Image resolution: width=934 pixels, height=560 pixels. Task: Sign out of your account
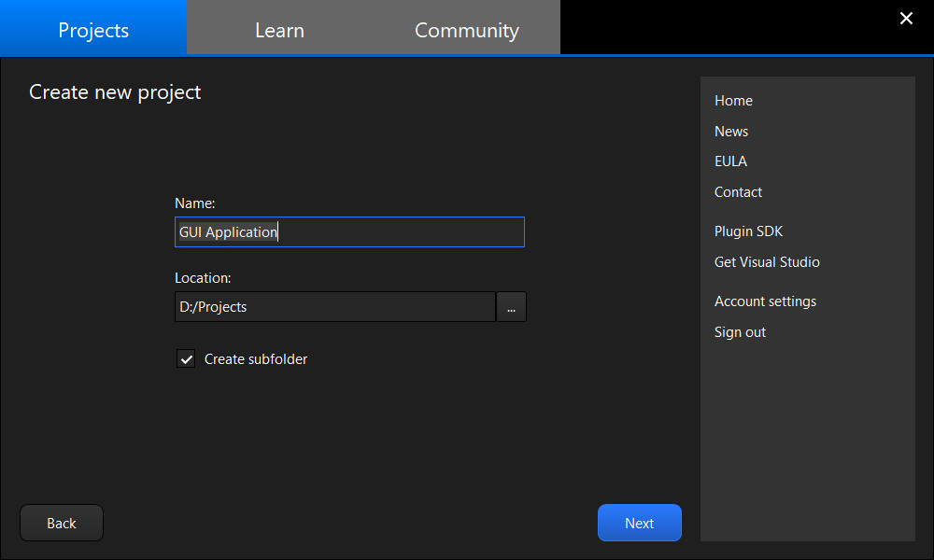(x=740, y=331)
